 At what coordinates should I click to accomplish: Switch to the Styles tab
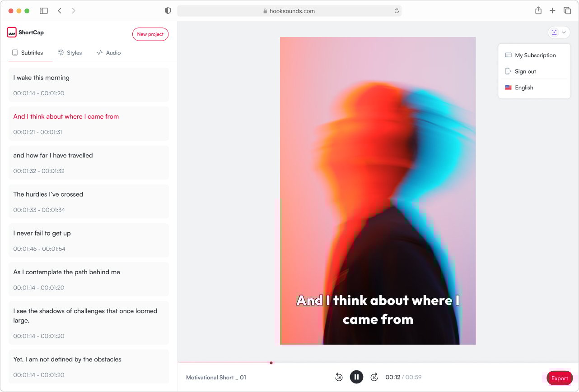coord(70,53)
